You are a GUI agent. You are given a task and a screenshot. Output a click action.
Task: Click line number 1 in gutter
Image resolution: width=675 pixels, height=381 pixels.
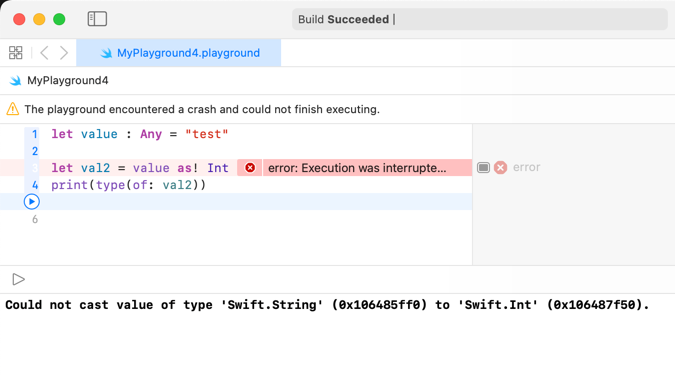[x=35, y=134]
